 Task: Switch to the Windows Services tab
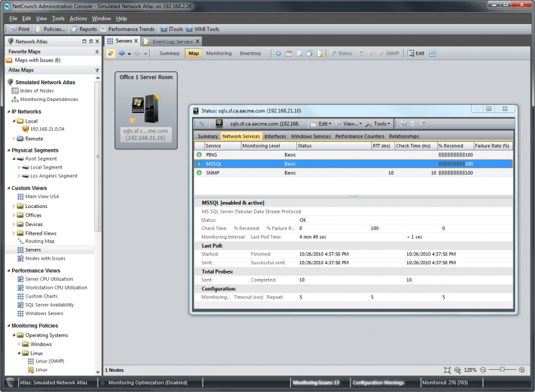(x=310, y=136)
